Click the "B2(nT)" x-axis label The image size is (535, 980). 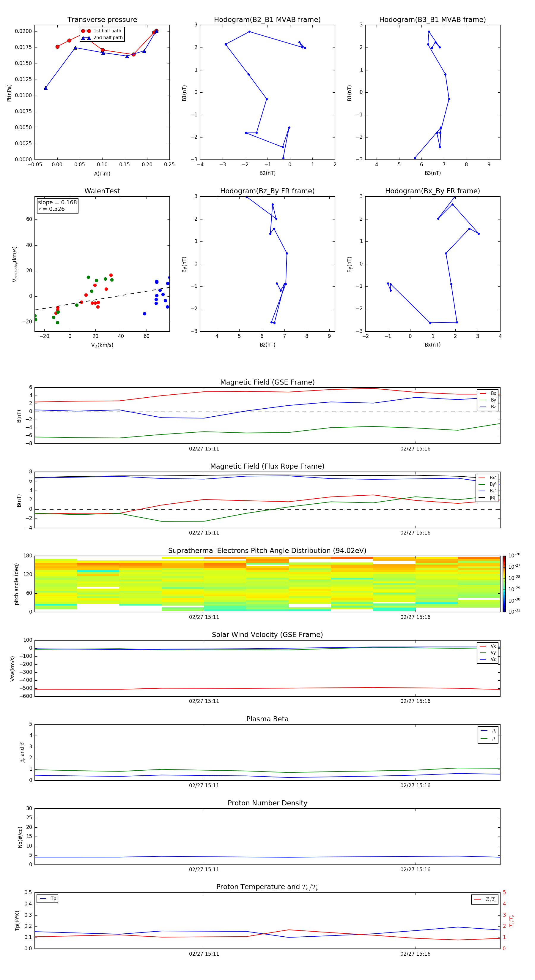[267, 173]
